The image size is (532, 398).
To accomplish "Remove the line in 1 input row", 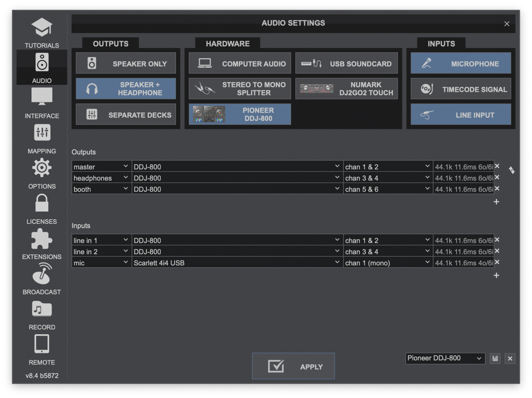I will pos(497,240).
